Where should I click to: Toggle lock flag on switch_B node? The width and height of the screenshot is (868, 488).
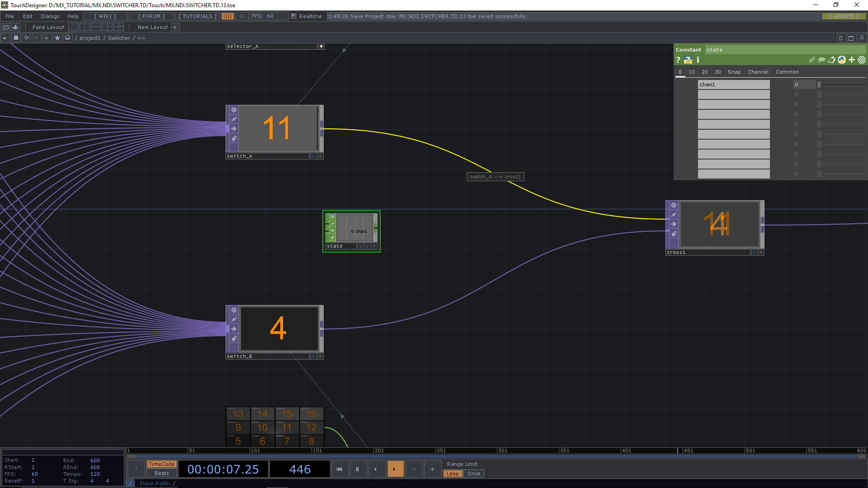point(234,338)
